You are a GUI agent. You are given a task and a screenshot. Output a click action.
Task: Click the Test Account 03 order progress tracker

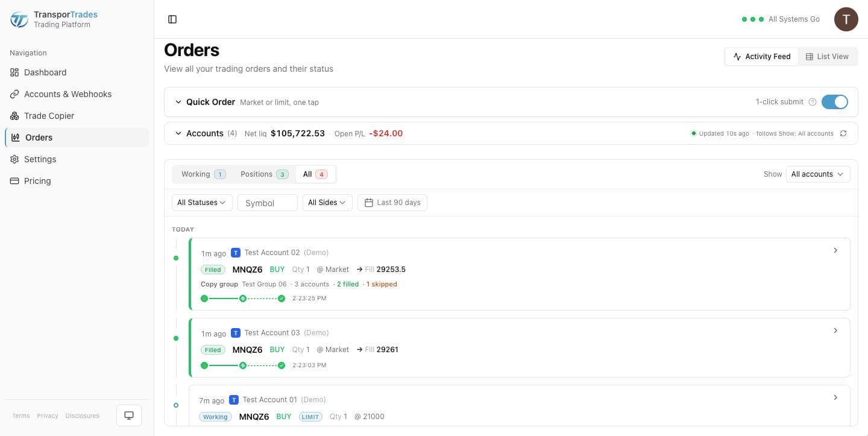tap(243, 365)
